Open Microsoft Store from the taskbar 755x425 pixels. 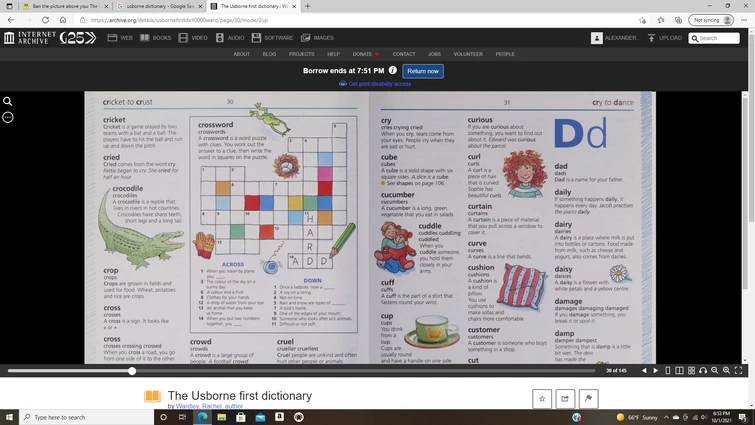coord(241,417)
